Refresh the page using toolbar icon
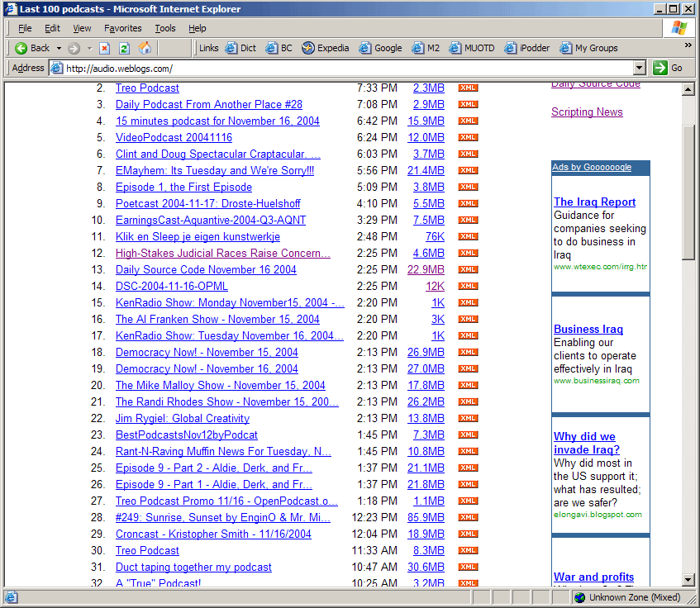The width and height of the screenshot is (700, 608). coord(124,48)
